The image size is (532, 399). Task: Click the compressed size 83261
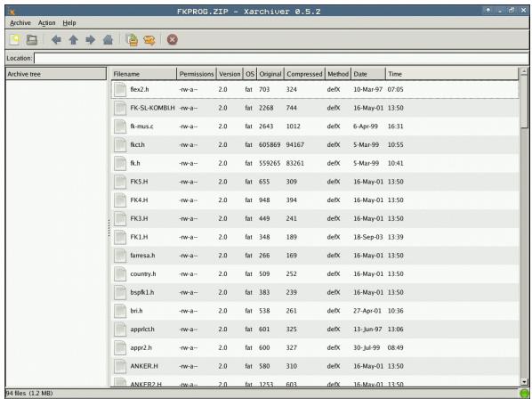point(294,163)
